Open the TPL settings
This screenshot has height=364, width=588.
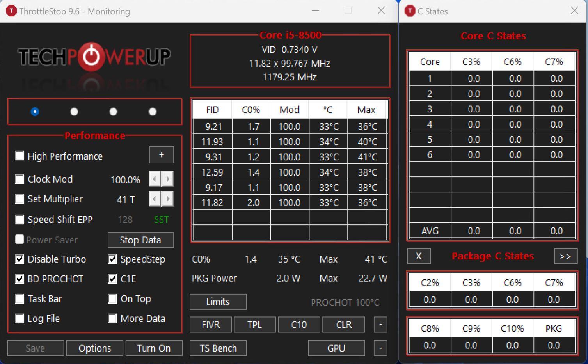coord(255,325)
